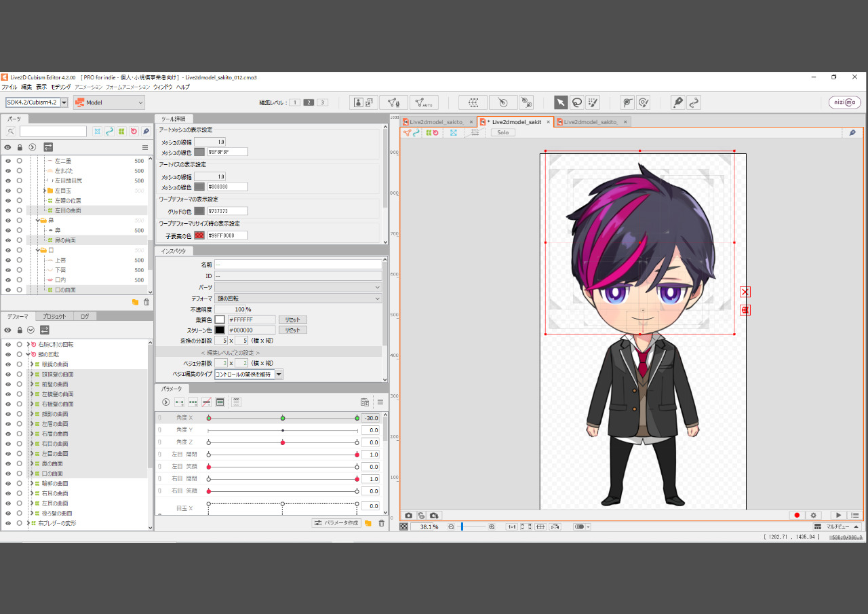
Task: Click the record red dot button
Action: [x=797, y=516]
